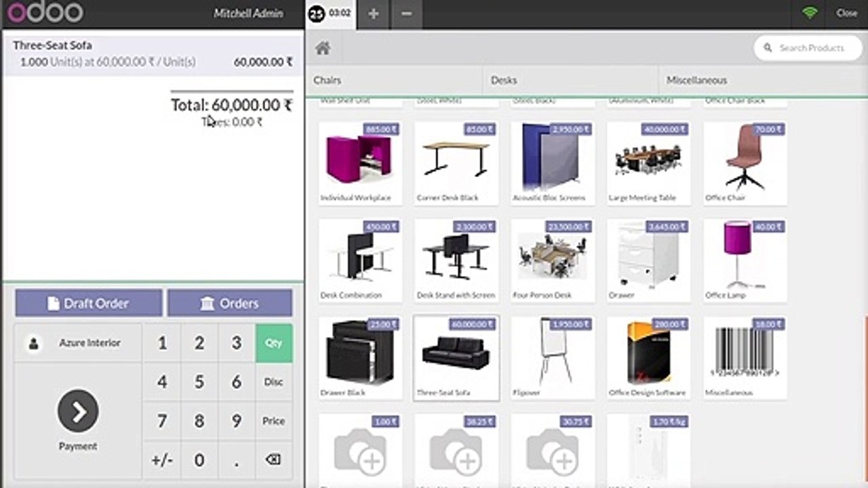Screen dimensions: 868x488
Task: Click numpad key 3
Action: pos(237,343)
